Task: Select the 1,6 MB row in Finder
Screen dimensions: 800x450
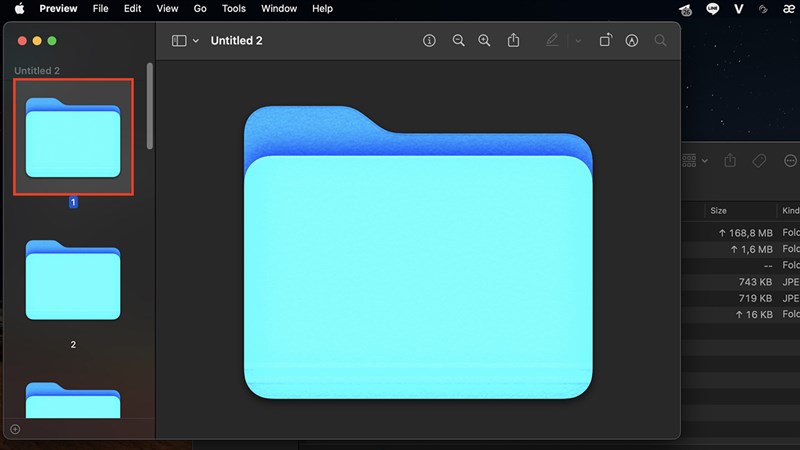Action: click(741, 249)
